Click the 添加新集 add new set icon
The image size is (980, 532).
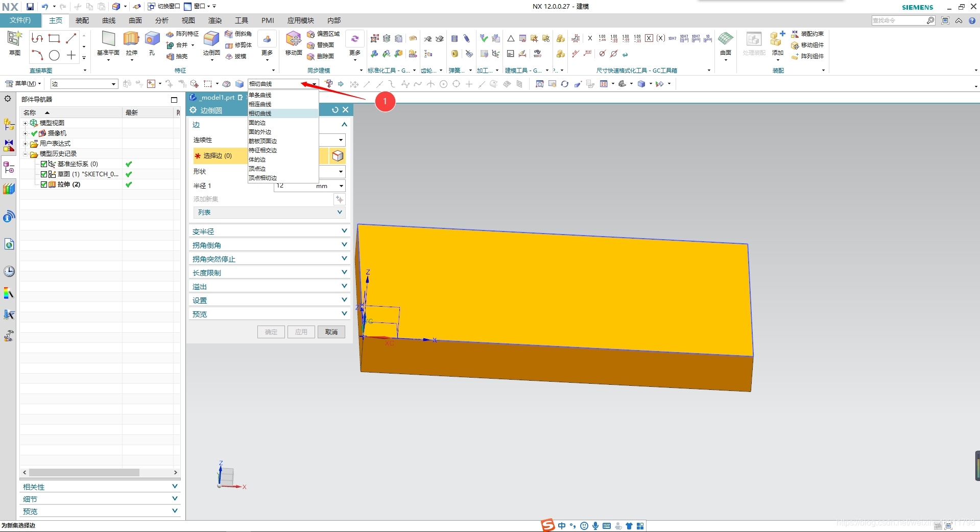[340, 199]
